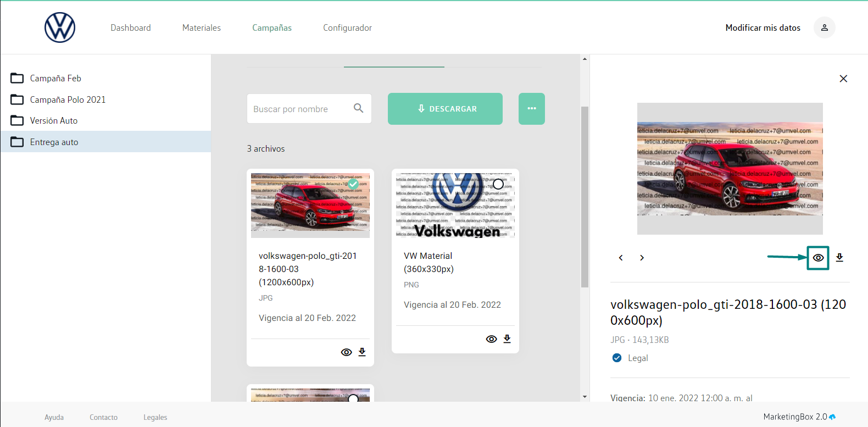Screen dimensions: 868x427
Task: Switch to Campañas tab
Action: (272, 27)
